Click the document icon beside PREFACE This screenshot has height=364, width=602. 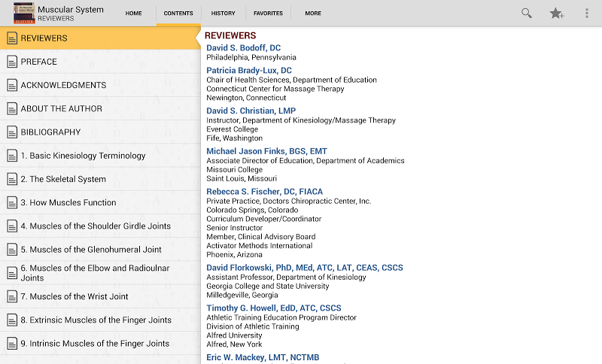(x=12, y=62)
